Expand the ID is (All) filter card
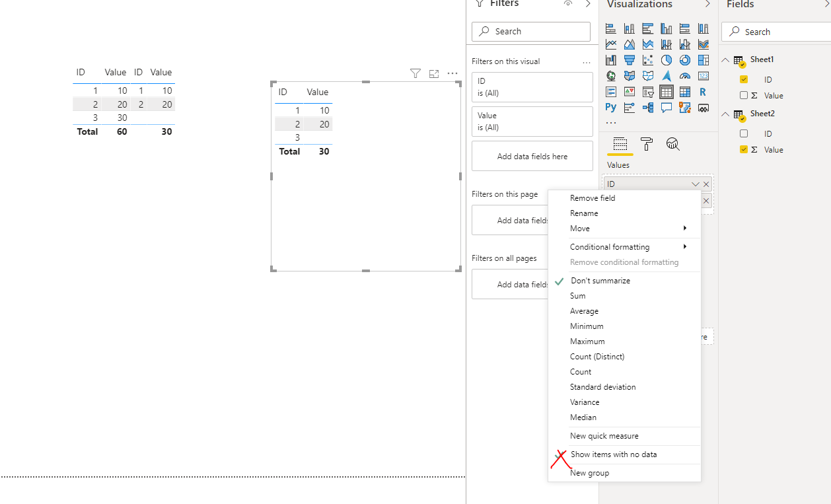 pyautogui.click(x=532, y=87)
